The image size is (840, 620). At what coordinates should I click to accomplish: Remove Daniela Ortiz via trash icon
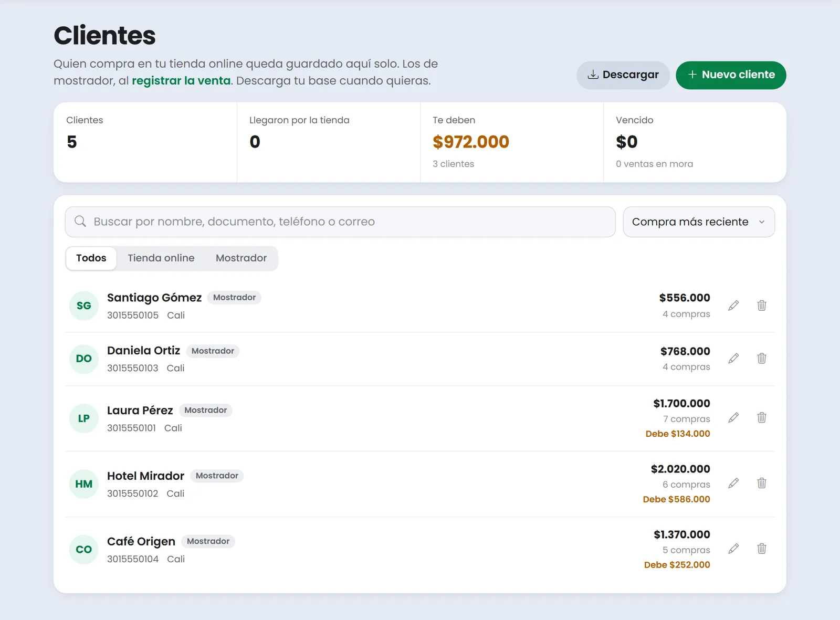762,359
